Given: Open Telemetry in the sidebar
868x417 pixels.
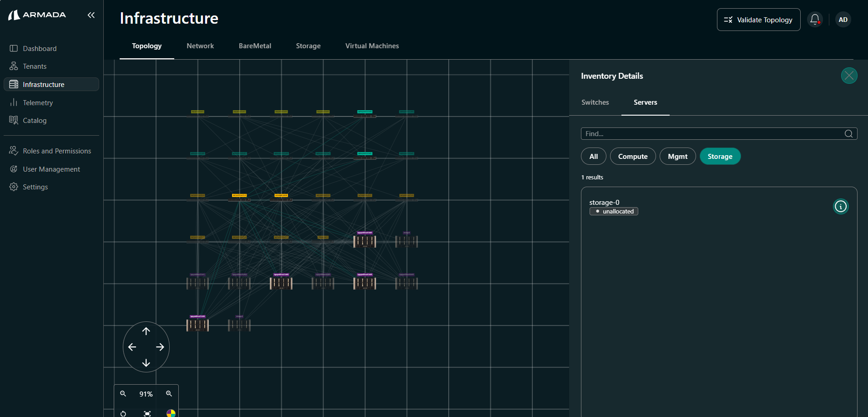Looking at the screenshot, I should coord(38,103).
